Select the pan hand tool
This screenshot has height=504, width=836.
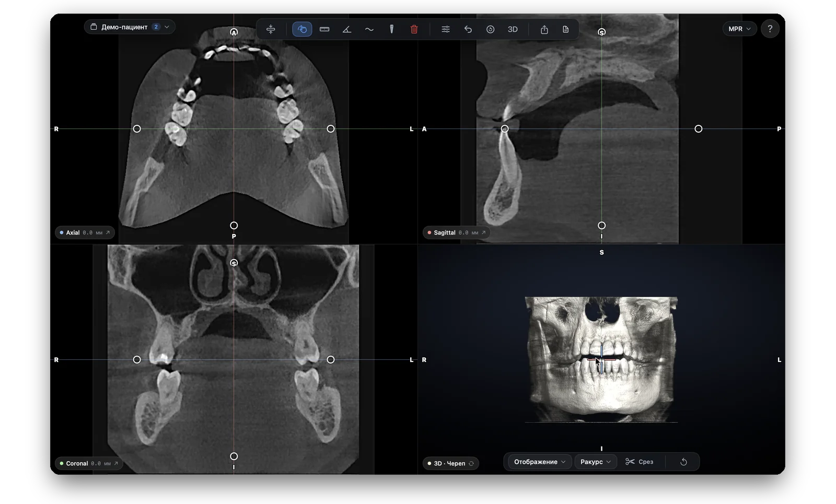coord(302,29)
